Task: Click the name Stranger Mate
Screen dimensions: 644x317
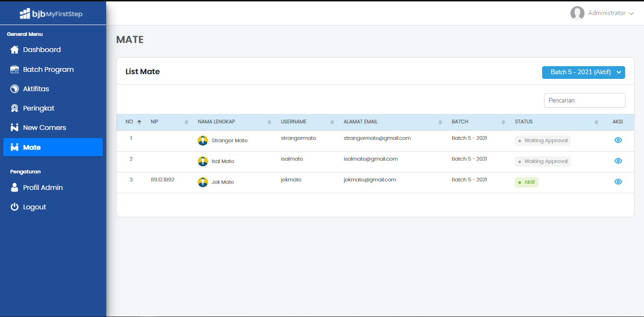Action: pos(229,141)
